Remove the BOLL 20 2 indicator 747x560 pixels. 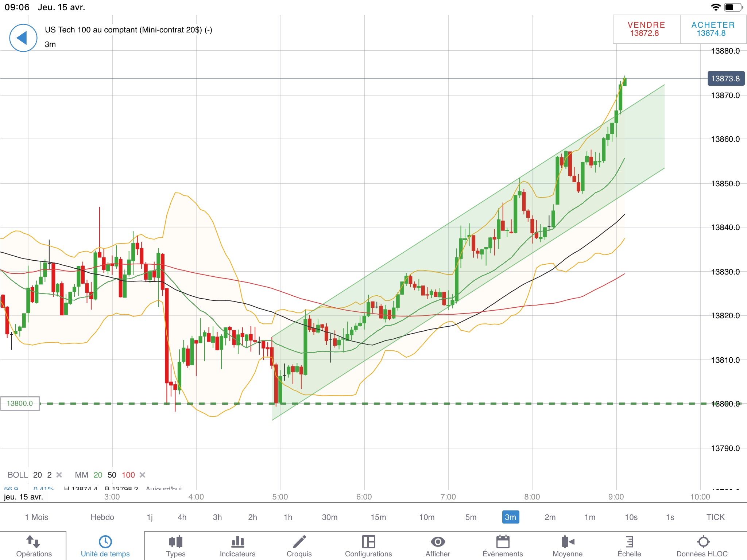[x=59, y=475]
